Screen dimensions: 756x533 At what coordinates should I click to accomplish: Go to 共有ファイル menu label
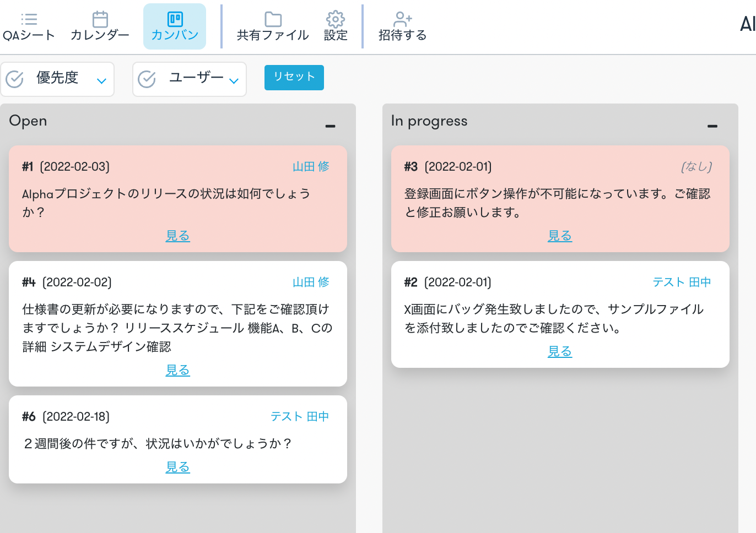point(273,35)
